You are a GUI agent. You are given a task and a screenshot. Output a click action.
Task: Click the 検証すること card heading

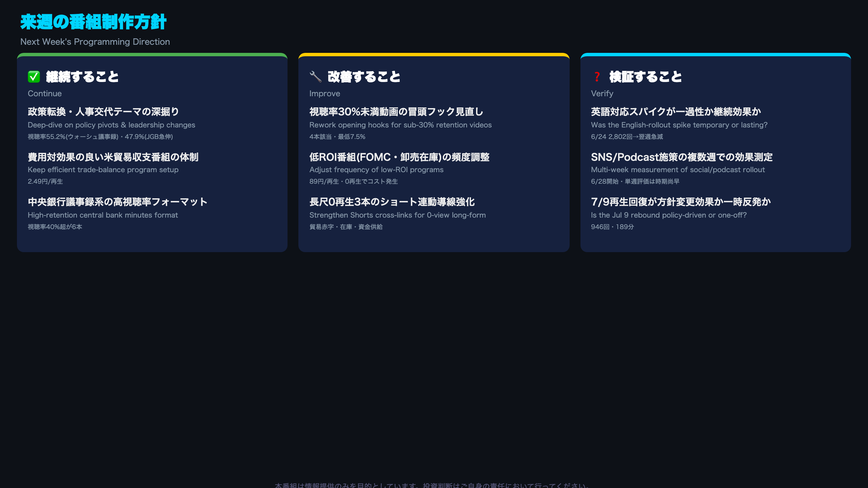[x=646, y=77]
